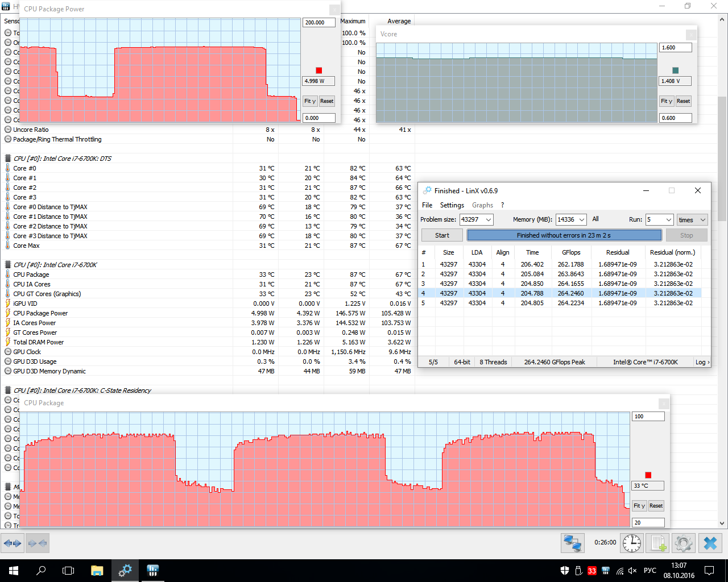Click red color swatch in CPU Package Power graph

318,70
